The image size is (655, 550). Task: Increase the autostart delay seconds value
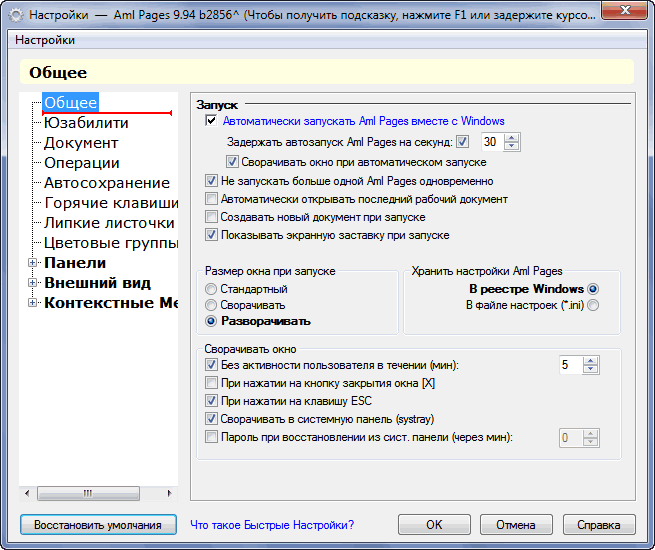[x=511, y=138]
